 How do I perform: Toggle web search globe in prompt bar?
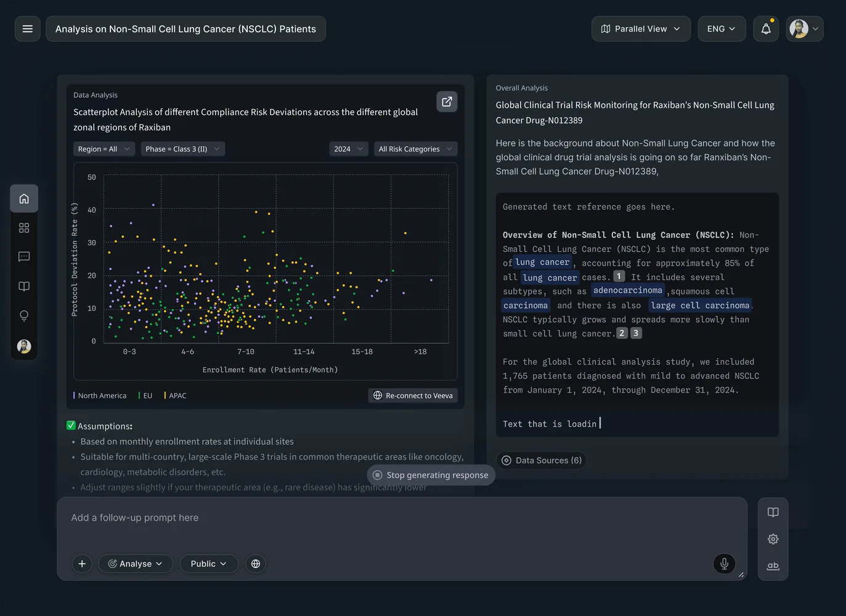click(256, 564)
